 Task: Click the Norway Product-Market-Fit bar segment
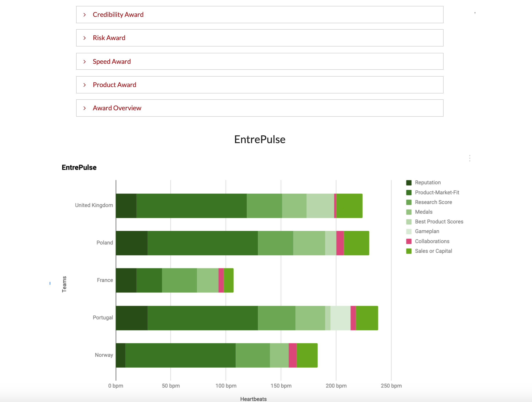(181, 355)
